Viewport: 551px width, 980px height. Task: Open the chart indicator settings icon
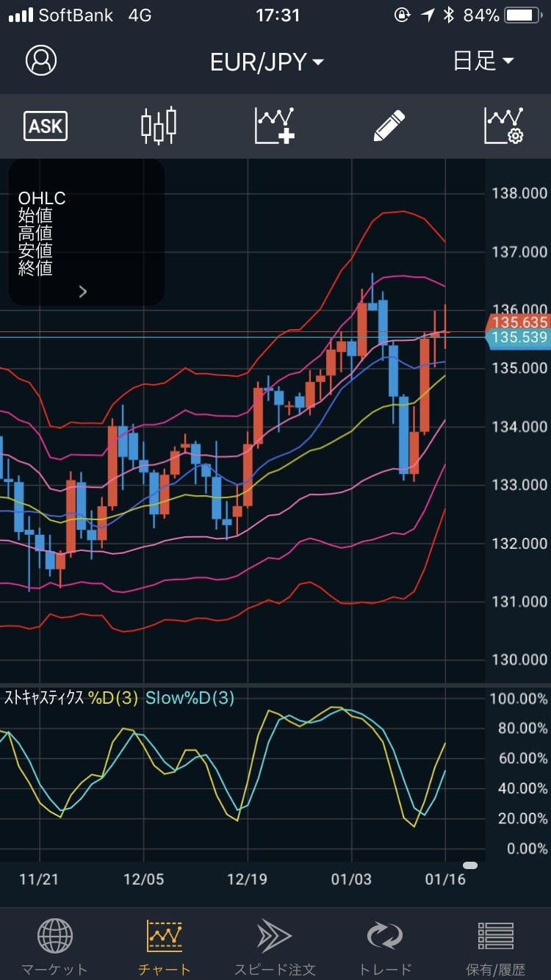[x=504, y=126]
